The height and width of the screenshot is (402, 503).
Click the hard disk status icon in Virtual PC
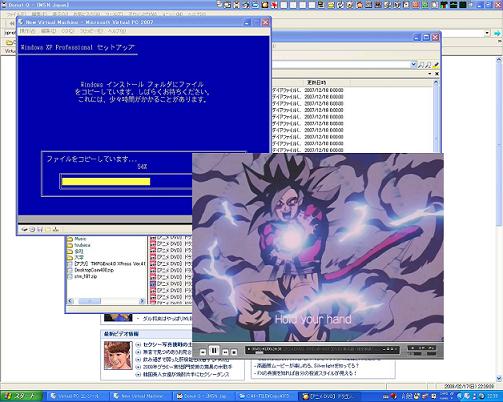point(25,229)
